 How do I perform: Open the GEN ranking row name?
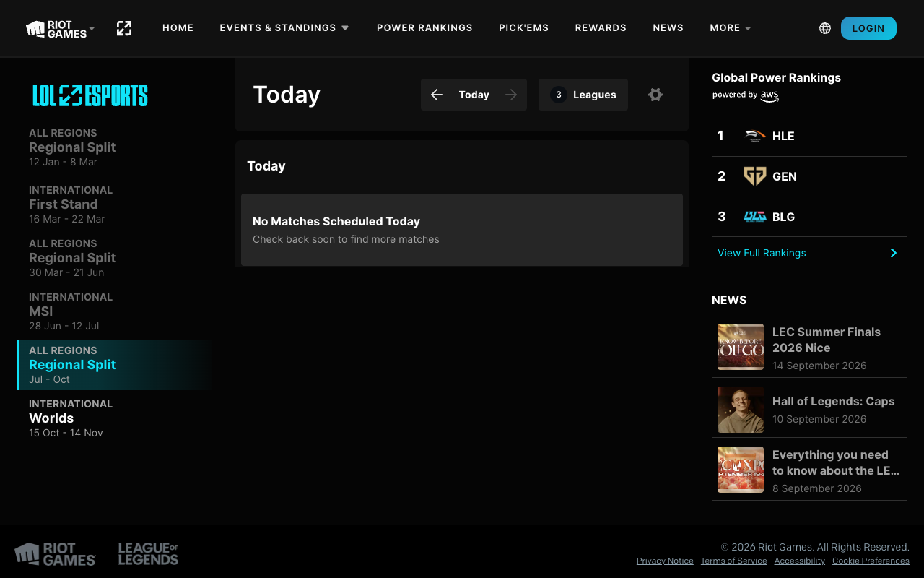(x=785, y=176)
